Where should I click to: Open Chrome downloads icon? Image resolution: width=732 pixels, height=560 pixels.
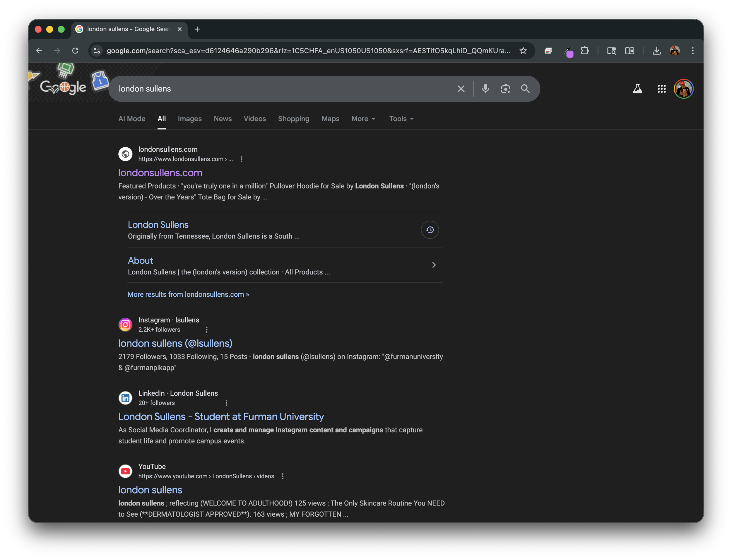656,51
